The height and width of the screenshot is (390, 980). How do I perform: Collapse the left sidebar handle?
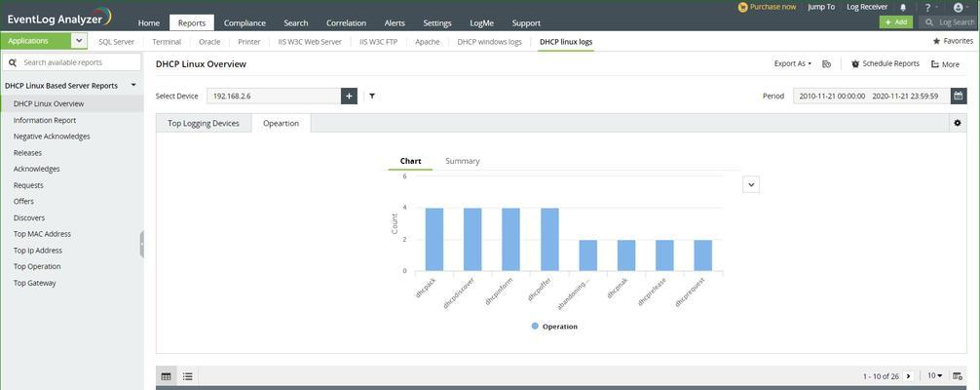142,244
